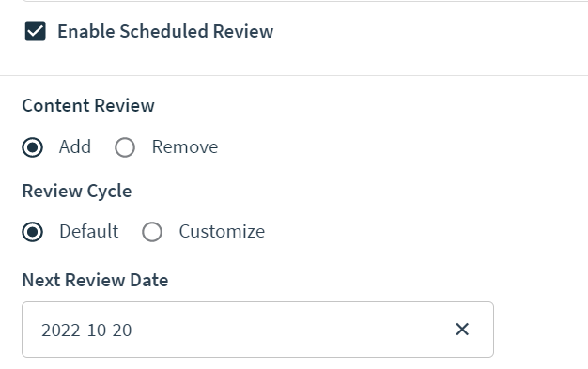Click the Customize option label text

(x=222, y=231)
